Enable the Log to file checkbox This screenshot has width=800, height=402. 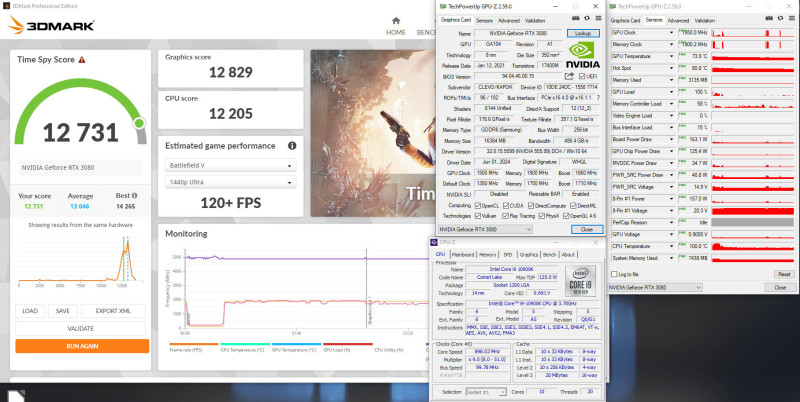click(614, 274)
